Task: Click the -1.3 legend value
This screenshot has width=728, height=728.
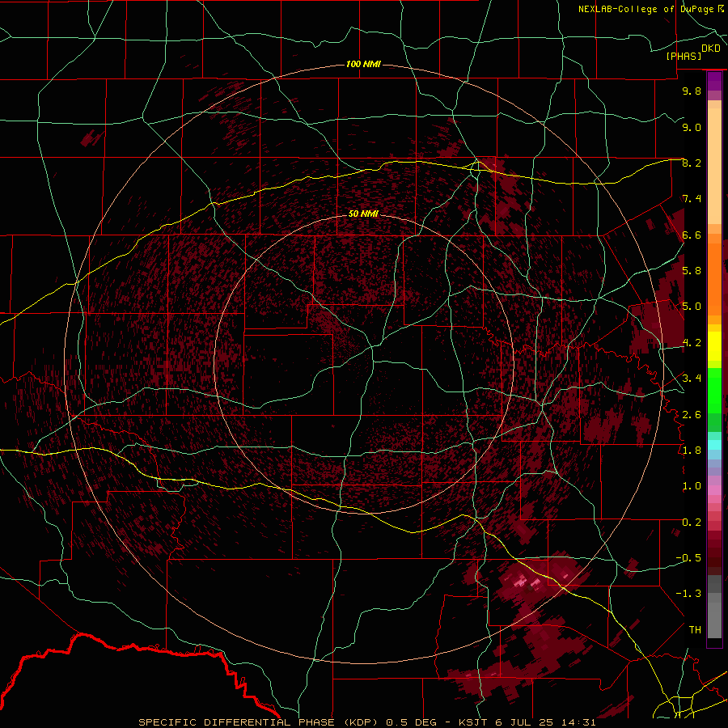Action: 688,594
